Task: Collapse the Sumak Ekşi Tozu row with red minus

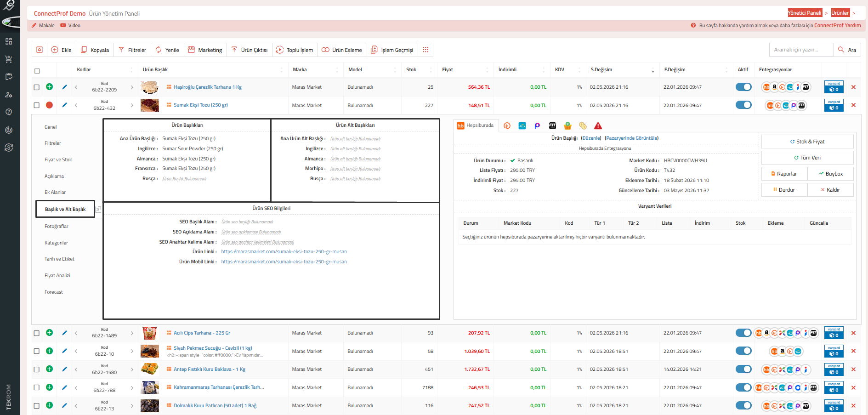Action: 49,105
